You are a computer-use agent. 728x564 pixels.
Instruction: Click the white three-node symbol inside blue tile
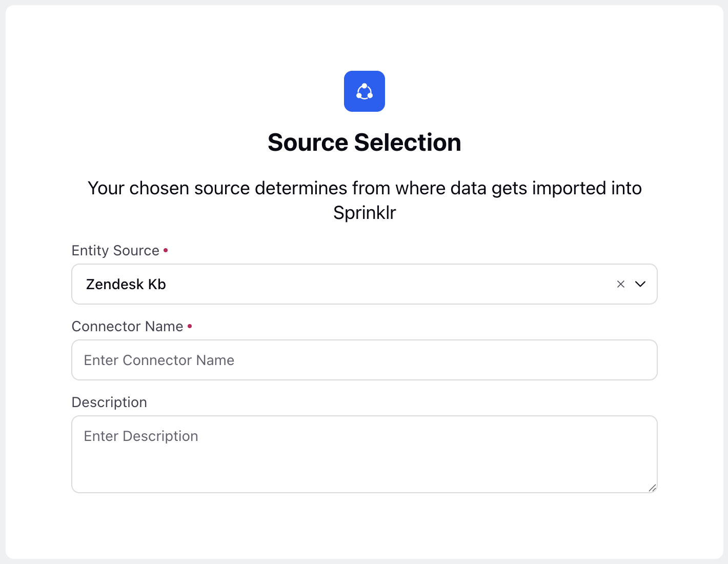[x=365, y=91]
